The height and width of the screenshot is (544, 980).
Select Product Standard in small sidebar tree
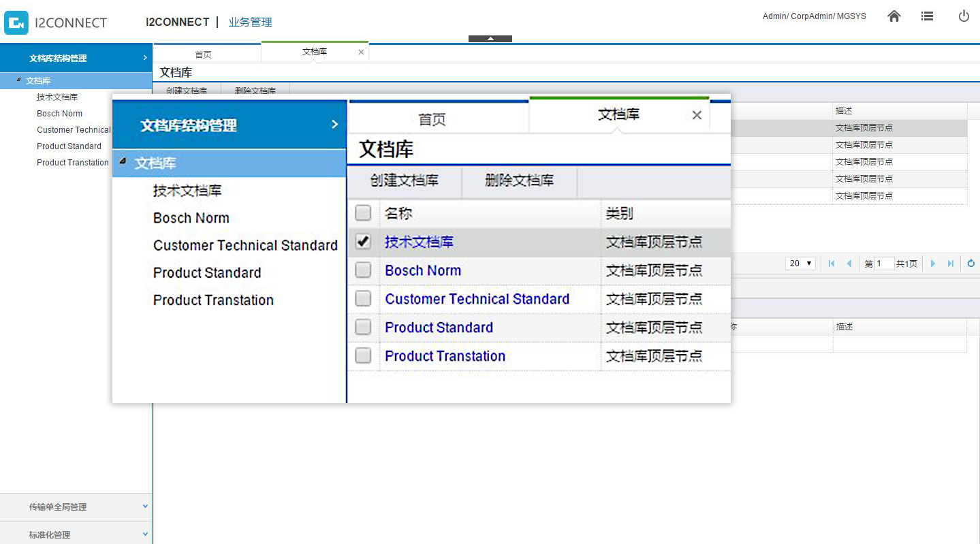(69, 146)
